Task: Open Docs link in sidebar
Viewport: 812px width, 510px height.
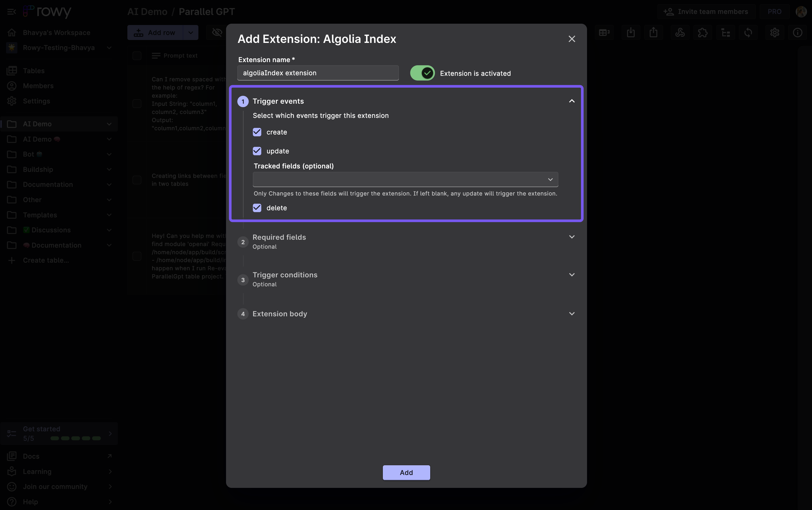Action: coord(59,456)
